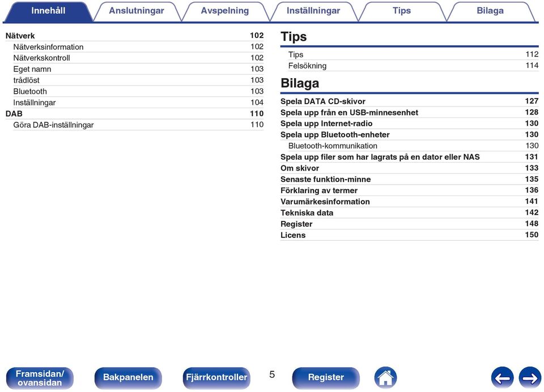
Task: Click page number 150 beside Licens
Action: tap(532, 235)
